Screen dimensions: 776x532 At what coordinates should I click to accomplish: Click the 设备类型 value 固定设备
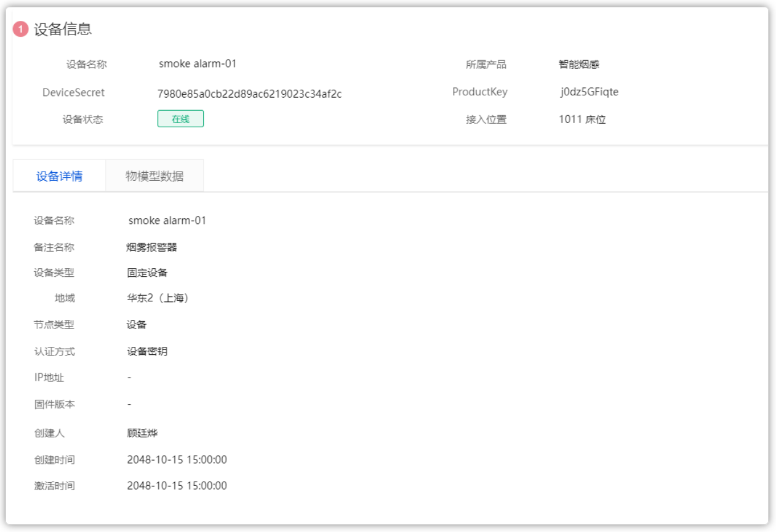147,273
